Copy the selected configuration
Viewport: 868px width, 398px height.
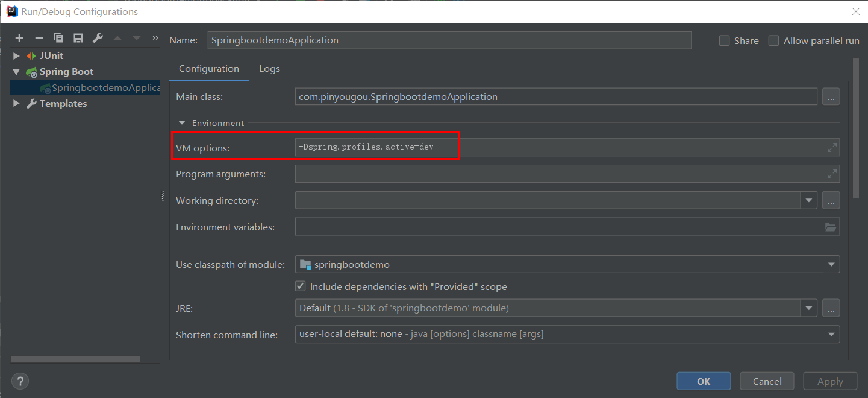point(58,38)
